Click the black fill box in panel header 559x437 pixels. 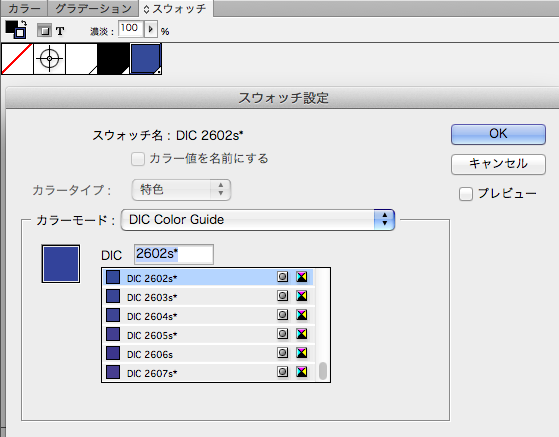[x=11, y=27]
